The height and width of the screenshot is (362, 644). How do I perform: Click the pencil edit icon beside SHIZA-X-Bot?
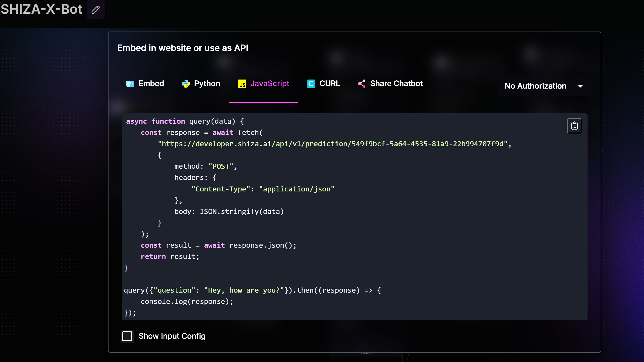[x=96, y=10]
